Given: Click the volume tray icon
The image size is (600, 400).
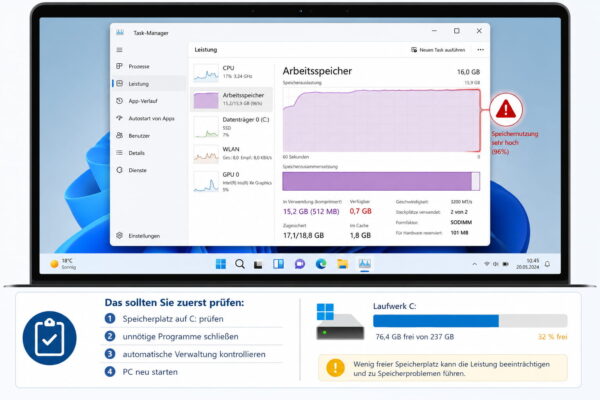Looking at the screenshot, I should coord(496,264).
